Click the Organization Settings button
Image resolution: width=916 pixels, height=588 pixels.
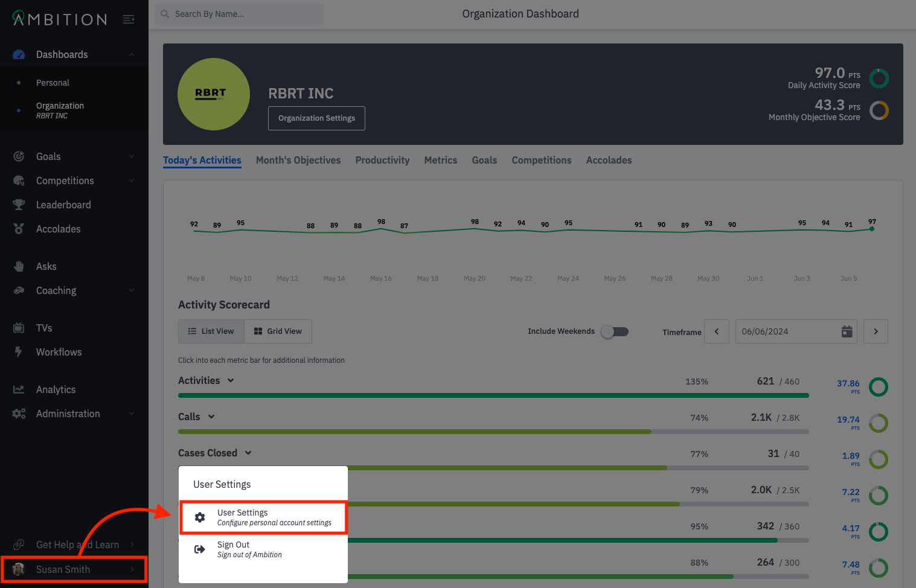pyautogui.click(x=316, y=118)
